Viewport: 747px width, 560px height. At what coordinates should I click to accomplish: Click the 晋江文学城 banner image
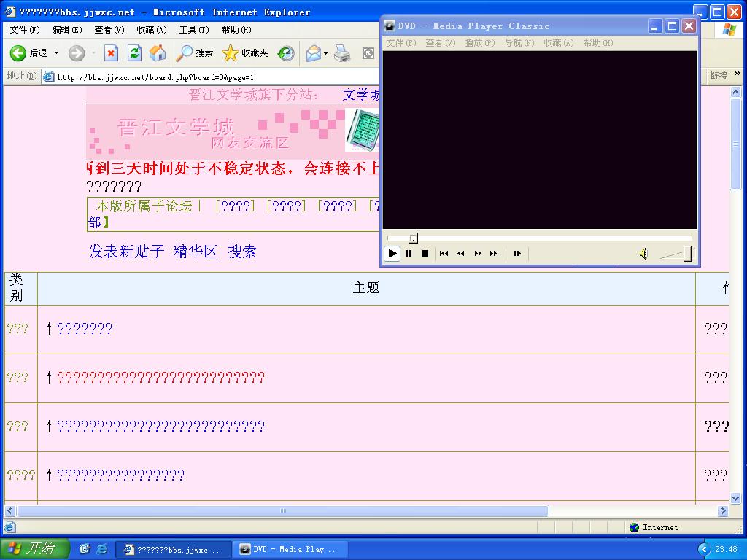click(233, 132)
